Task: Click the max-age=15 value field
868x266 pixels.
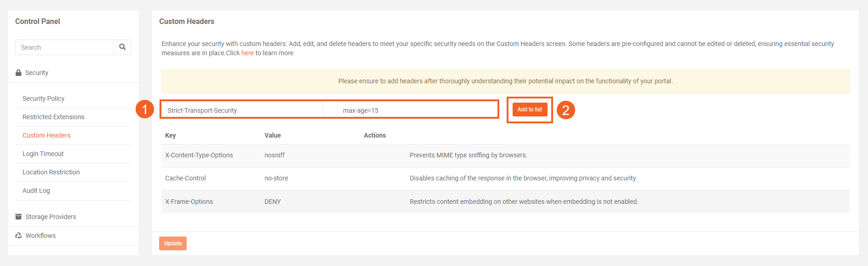Action: (x=416, y=110)
